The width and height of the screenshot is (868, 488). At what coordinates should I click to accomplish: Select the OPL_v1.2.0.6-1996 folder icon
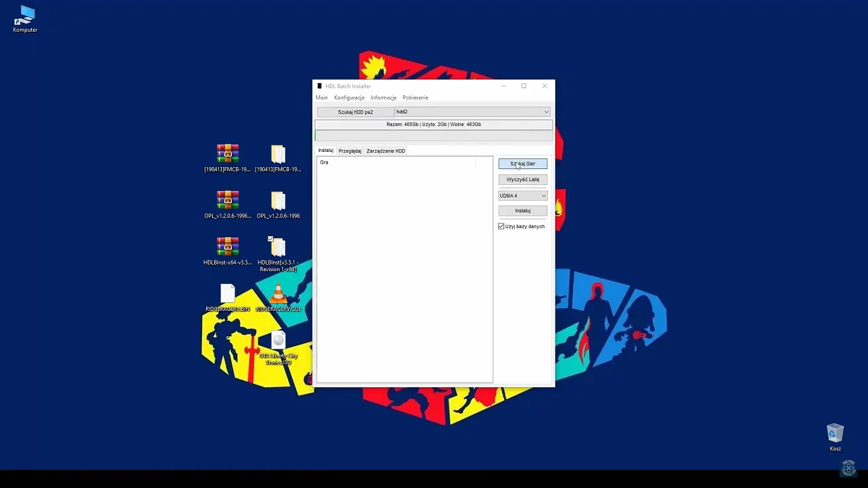[278, 200]
